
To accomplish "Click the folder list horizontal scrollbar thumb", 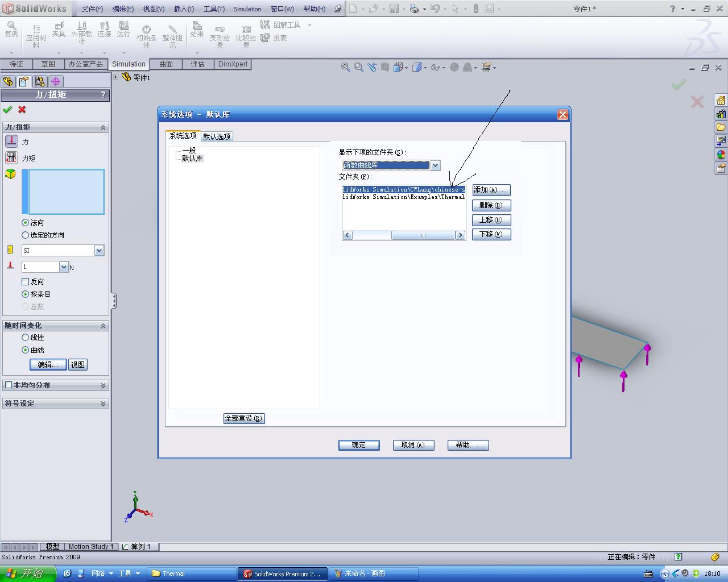I will [x=423, y=235].
